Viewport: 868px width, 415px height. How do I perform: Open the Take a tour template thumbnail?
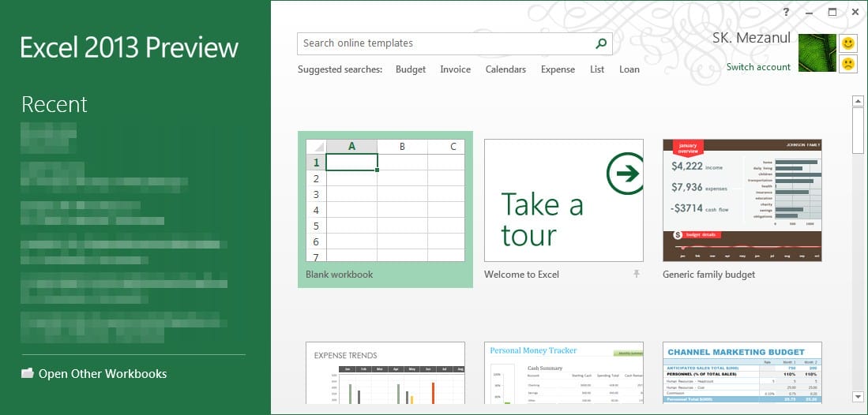[564, 200]
